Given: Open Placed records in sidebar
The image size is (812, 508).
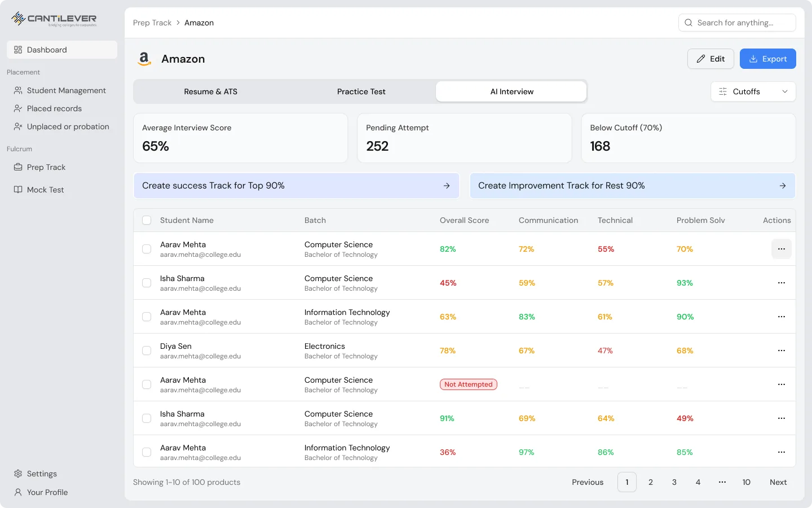Looking at the screenshot, I should pos(62,108).
